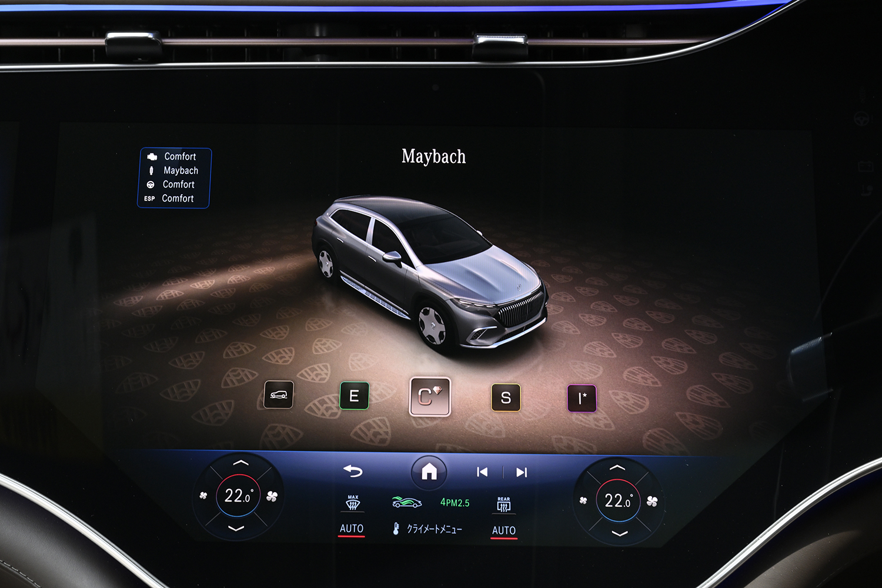
Task: Lower left zone temperature with down chevron
Action: click(236, 529)
